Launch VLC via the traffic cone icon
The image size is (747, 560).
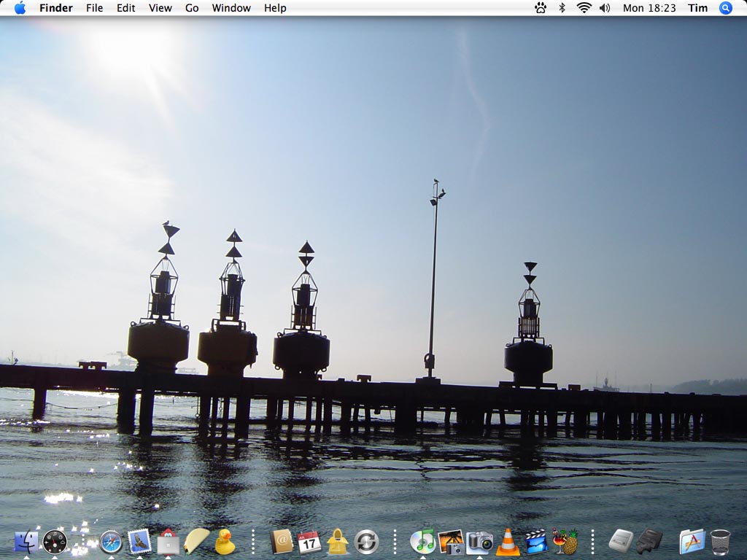508,542
